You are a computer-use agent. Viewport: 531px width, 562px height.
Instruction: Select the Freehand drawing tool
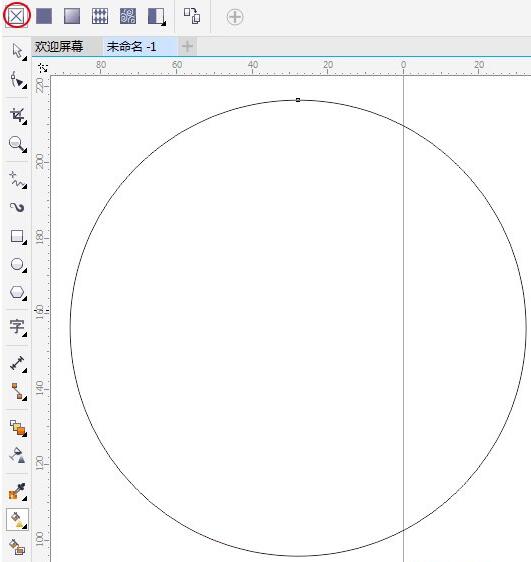17,180
